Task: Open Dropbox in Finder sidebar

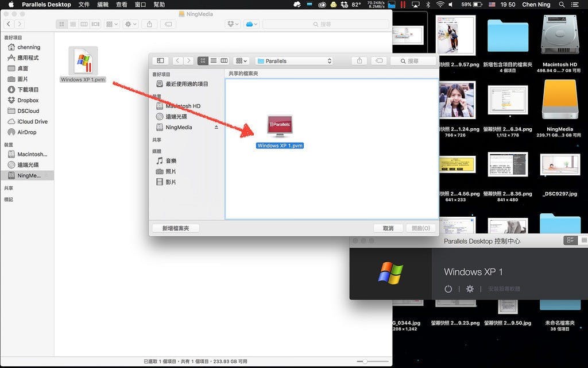Action: tap(28, 100)
